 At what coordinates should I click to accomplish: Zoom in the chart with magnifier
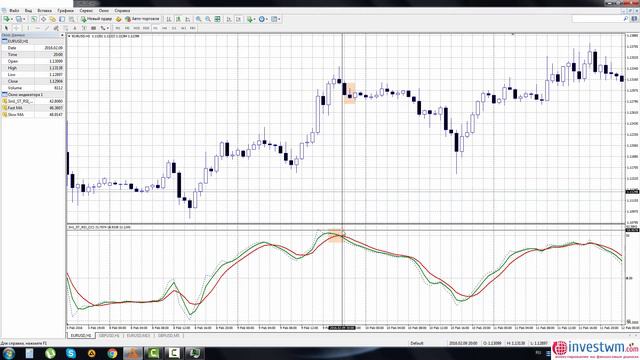[x=199, y=19]
